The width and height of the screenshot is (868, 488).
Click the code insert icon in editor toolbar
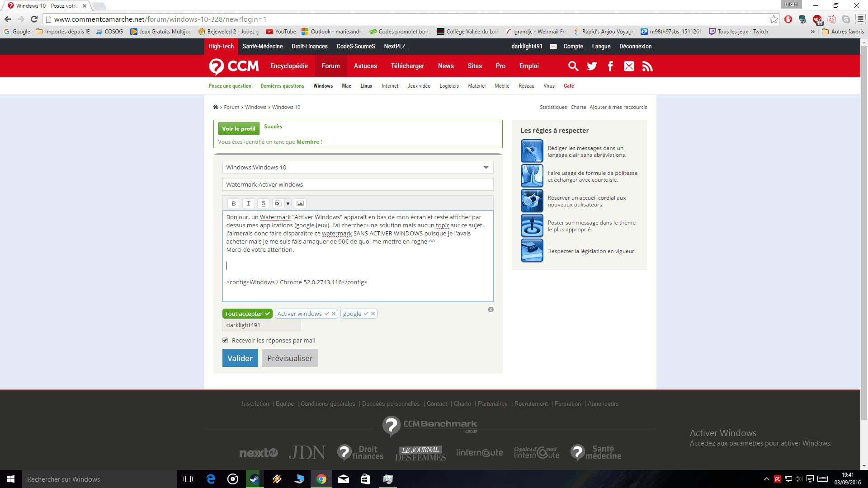[278, 203]
